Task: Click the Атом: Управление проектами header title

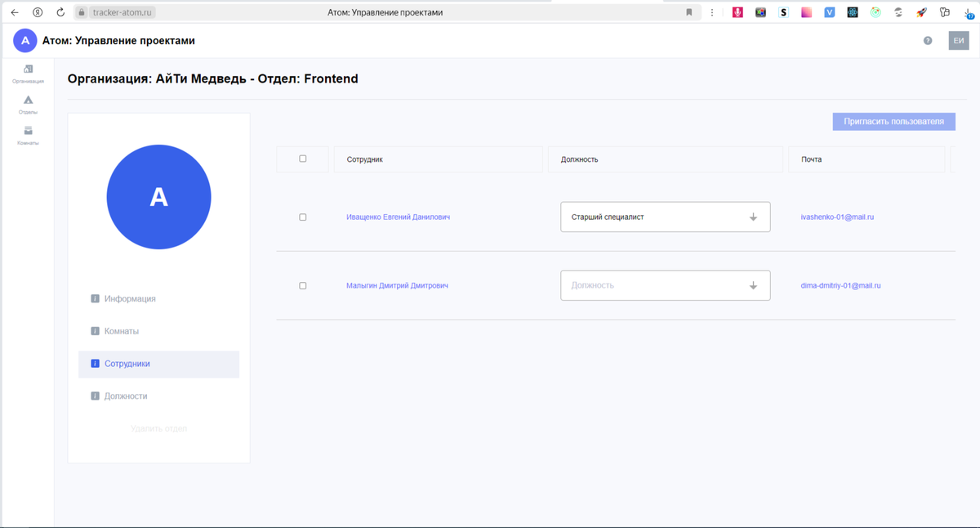Action: [118, 40]
